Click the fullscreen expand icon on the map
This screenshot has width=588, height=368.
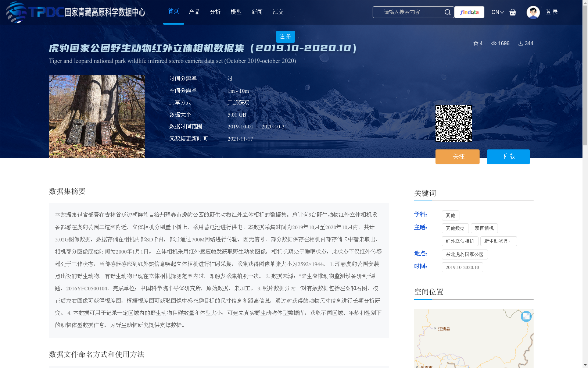526,316
